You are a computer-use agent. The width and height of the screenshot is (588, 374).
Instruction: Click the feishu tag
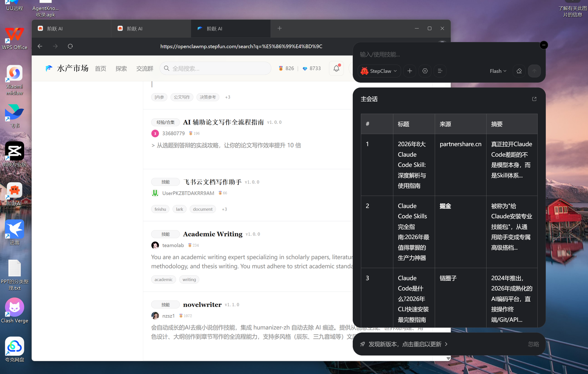coord(160,209)
